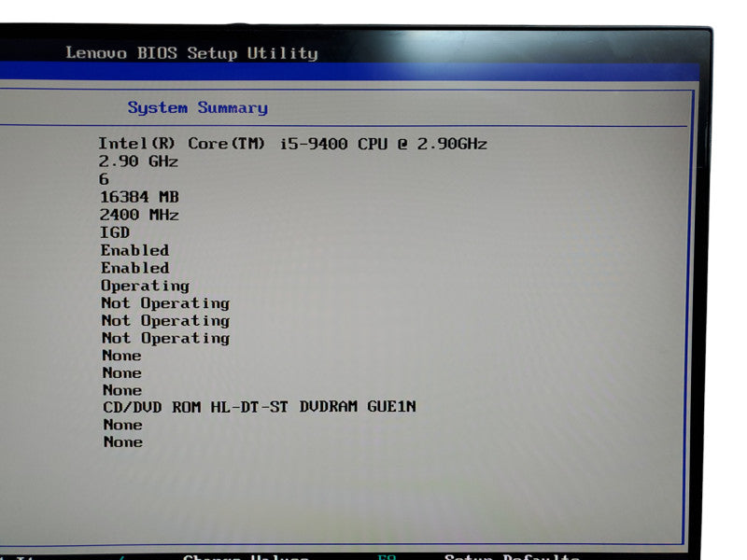This screenshot has width=747, height=560.
Task: Select the Operating value without Not
Action: (x=146, y=286)
